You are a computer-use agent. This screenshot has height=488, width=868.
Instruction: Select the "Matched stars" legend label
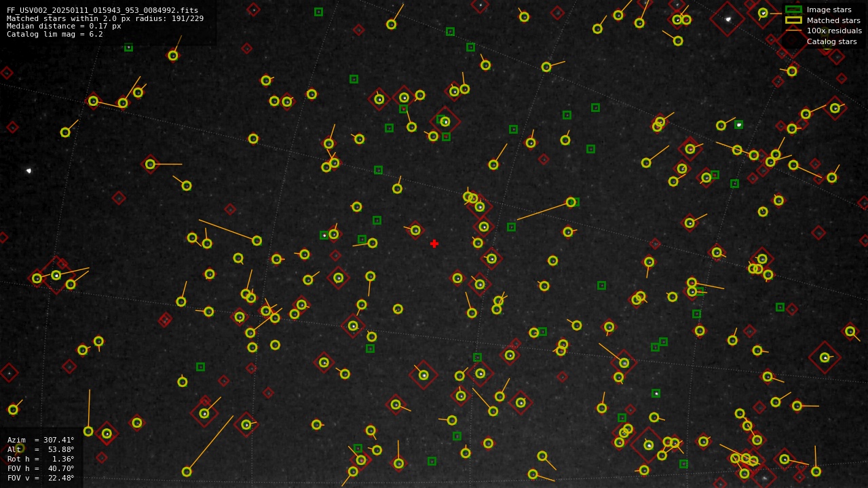[833, 20]
